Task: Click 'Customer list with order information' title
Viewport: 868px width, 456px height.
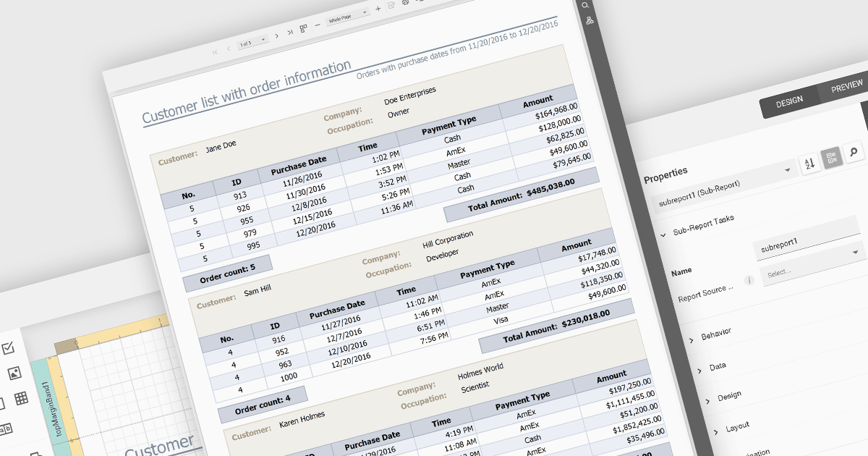Action: pyautogui.click(x=247, y=92)
